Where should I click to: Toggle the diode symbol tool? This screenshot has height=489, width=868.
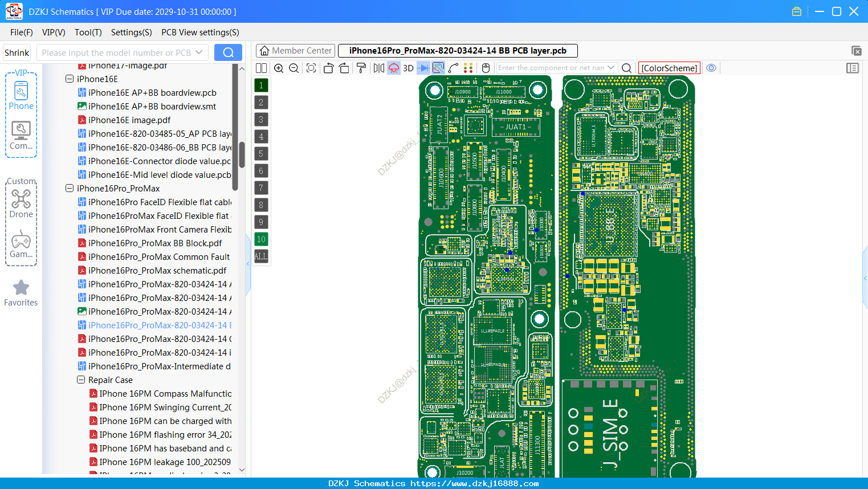423,68
